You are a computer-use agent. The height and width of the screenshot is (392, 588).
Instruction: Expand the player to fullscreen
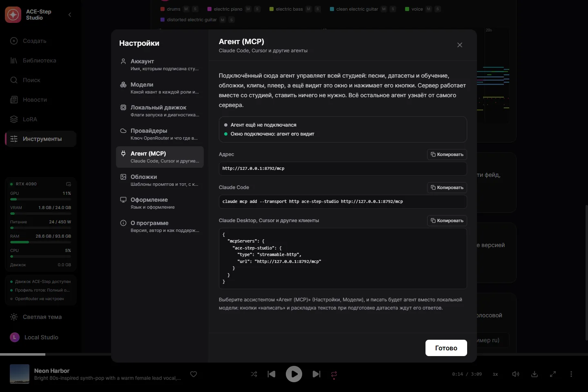[x=553, y=374]
